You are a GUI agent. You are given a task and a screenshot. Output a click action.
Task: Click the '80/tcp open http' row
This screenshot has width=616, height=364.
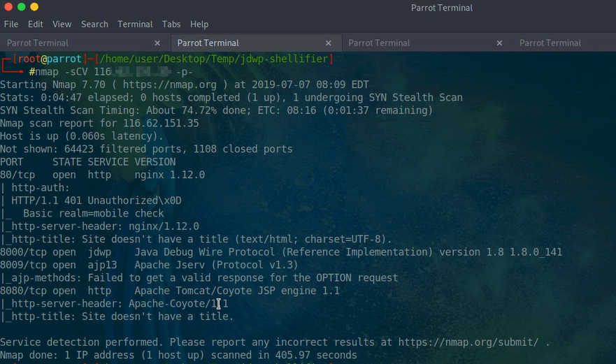102,175
